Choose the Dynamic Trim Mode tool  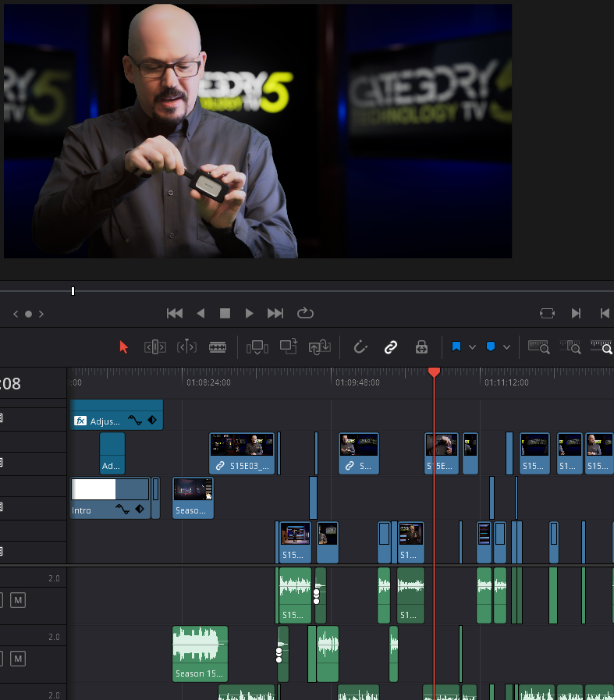(186, 347)
